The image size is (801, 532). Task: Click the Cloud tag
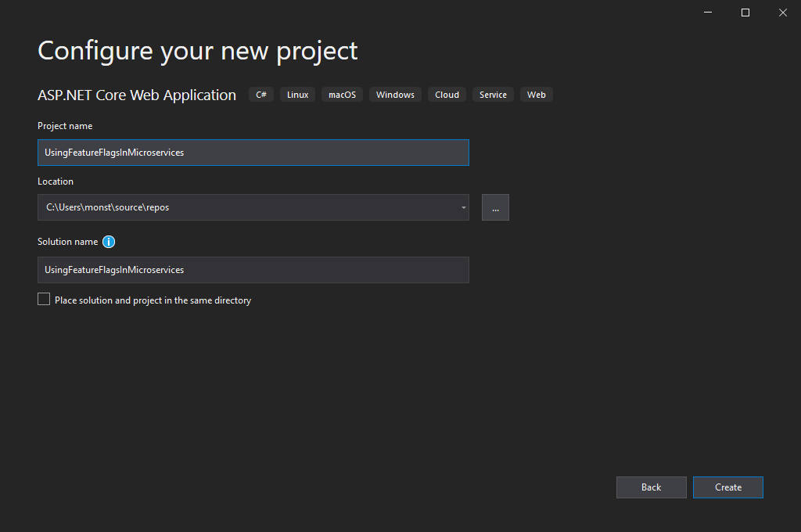coord(447,95)
